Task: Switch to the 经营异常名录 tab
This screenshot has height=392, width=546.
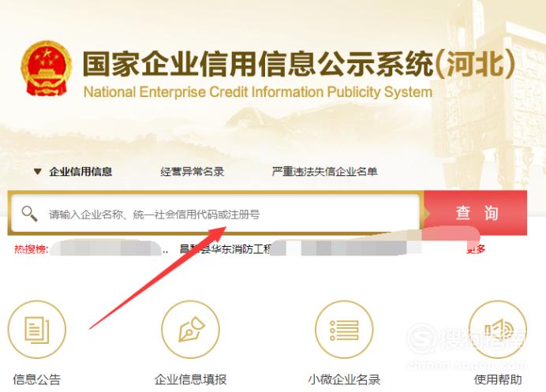Action: click(193, 171)
